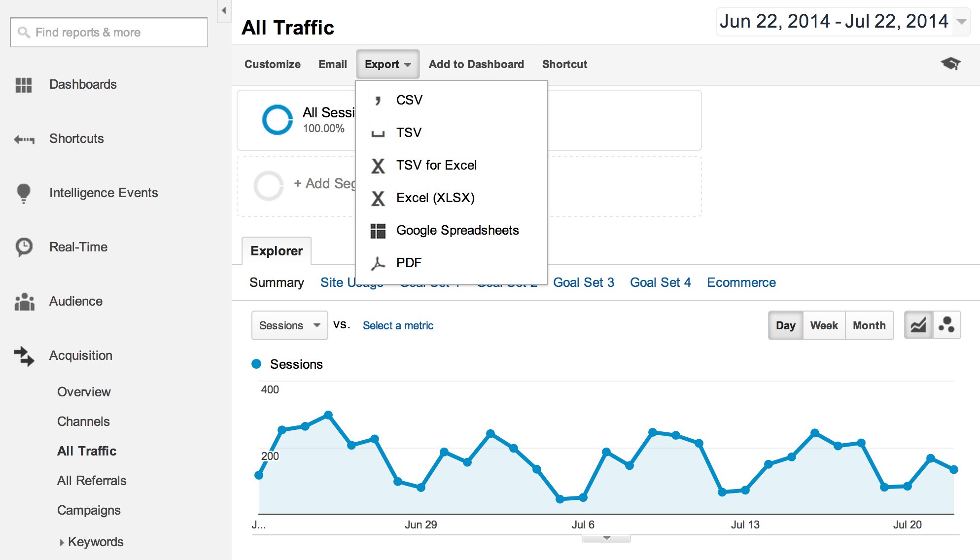Collapse the left sidebar arrow
Viewport: 980px width, 560px height.
(x=224, y=10)
